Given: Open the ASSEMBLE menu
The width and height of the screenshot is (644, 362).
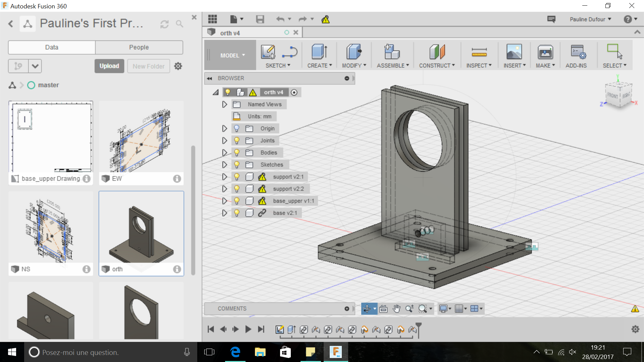Looking at the screenshot, I should [392, 65].
